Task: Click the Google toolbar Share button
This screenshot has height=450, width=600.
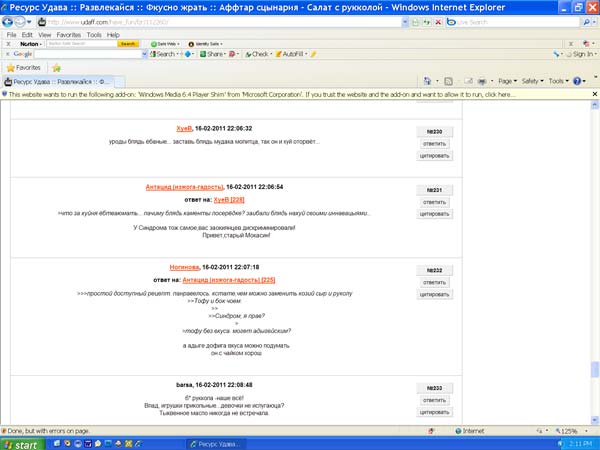Action: point(212,54)
